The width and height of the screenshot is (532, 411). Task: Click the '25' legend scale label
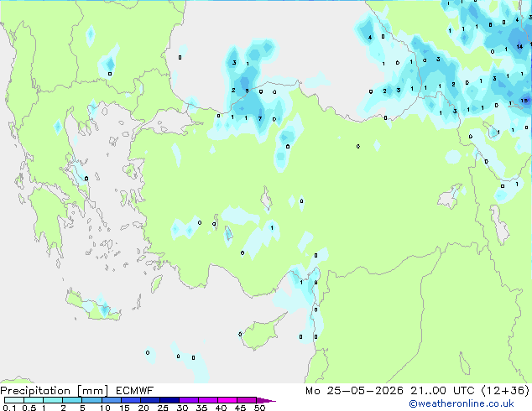point(163,408)
